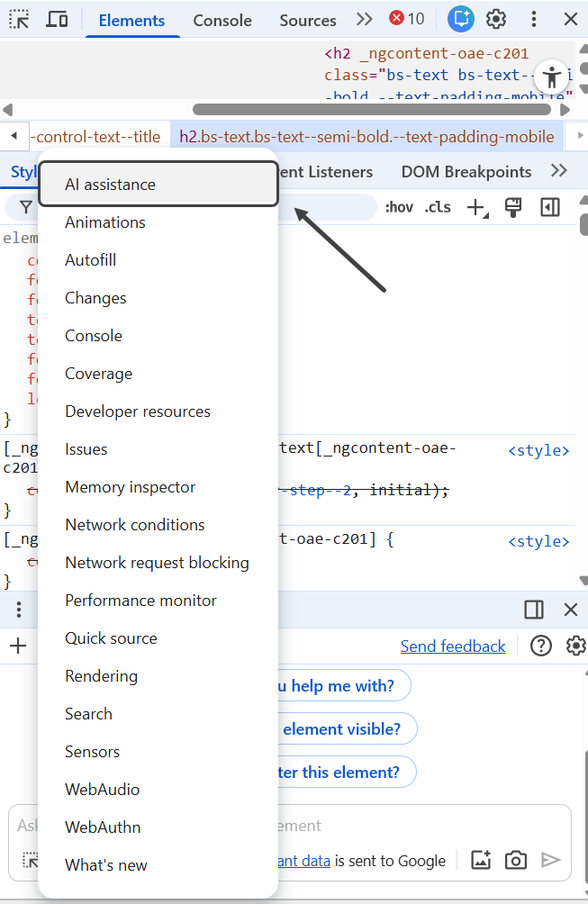Image resolution: width=588 pixels, height=904 pixels.
Task: Take screenshot with the camera icon
Action: [515, 860]
